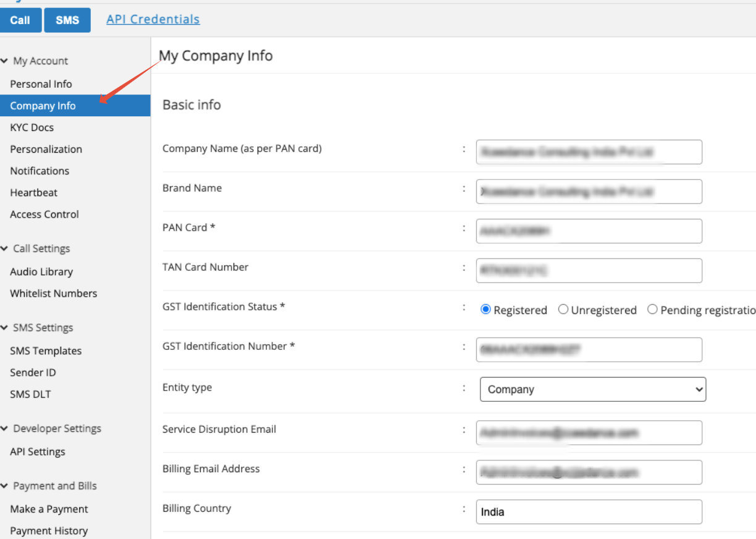Open SMS Templates page
This screenshot has height=539, width=756.
[x=46, y=351]
